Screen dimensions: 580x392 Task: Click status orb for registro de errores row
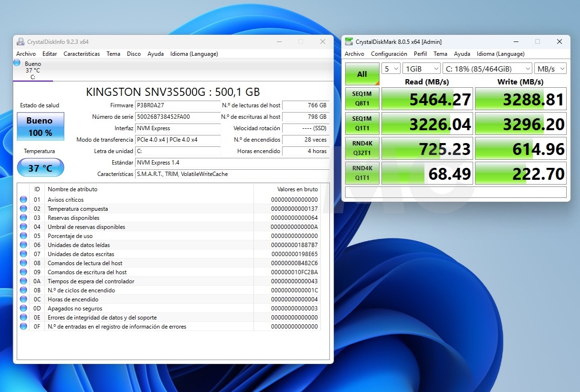23,327
